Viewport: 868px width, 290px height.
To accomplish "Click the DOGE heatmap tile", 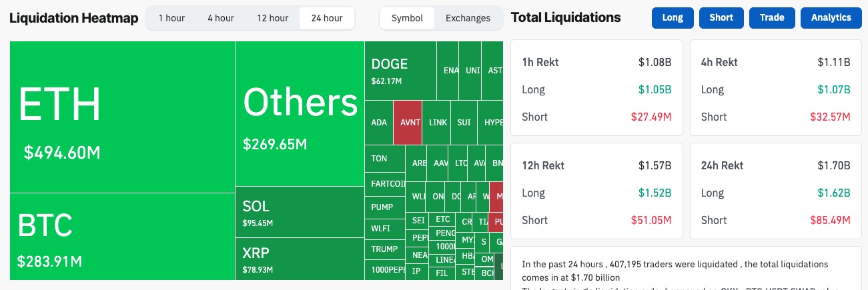I will point(400,70).
